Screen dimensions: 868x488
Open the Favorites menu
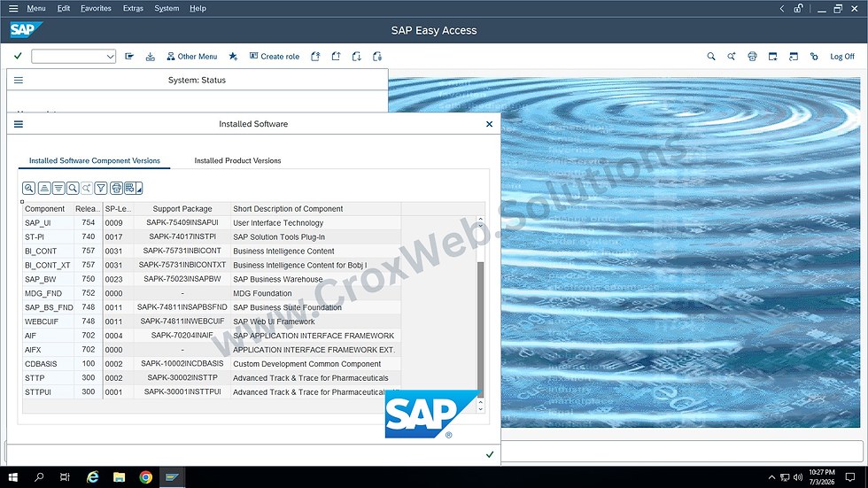[x=96, y=8]
